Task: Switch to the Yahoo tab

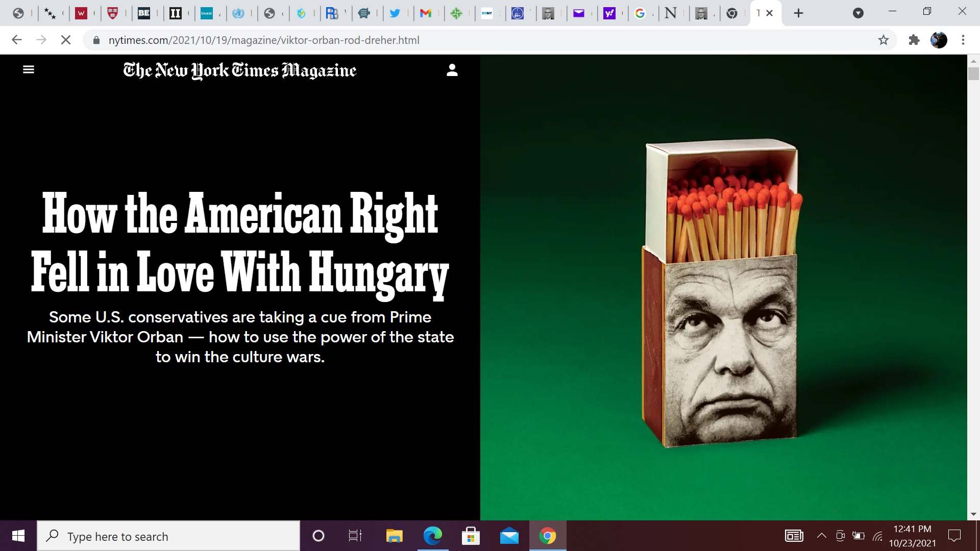Action: 609,13
